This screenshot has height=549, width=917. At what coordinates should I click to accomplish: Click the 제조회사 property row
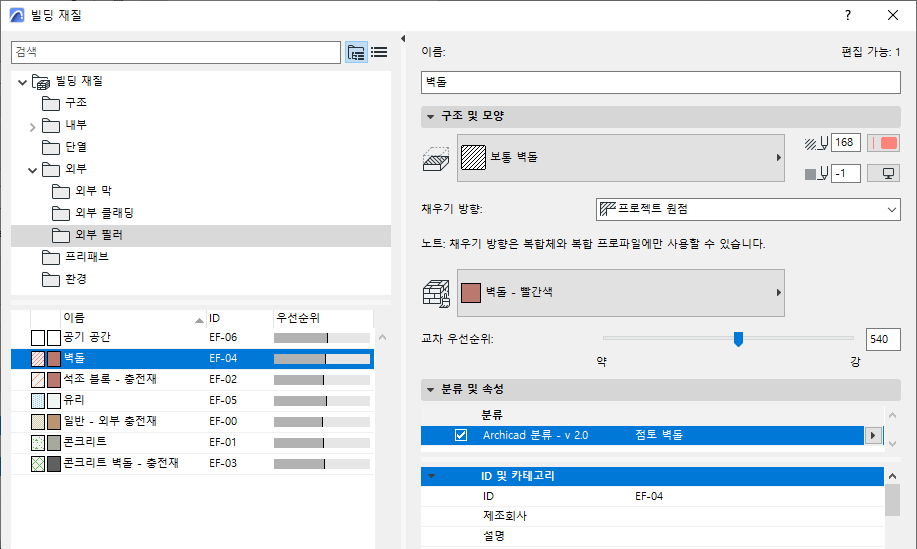pos(652,516)
